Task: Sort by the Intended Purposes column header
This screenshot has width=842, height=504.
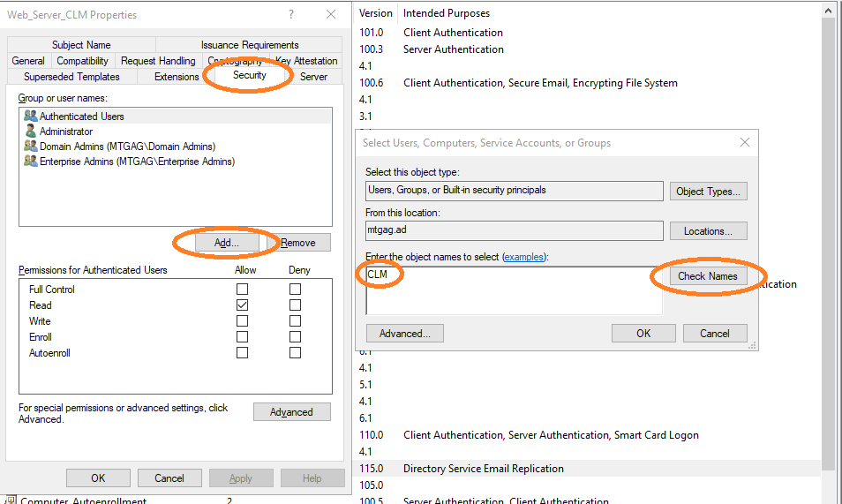Action: pyautogui.click(x=447, y=13)
